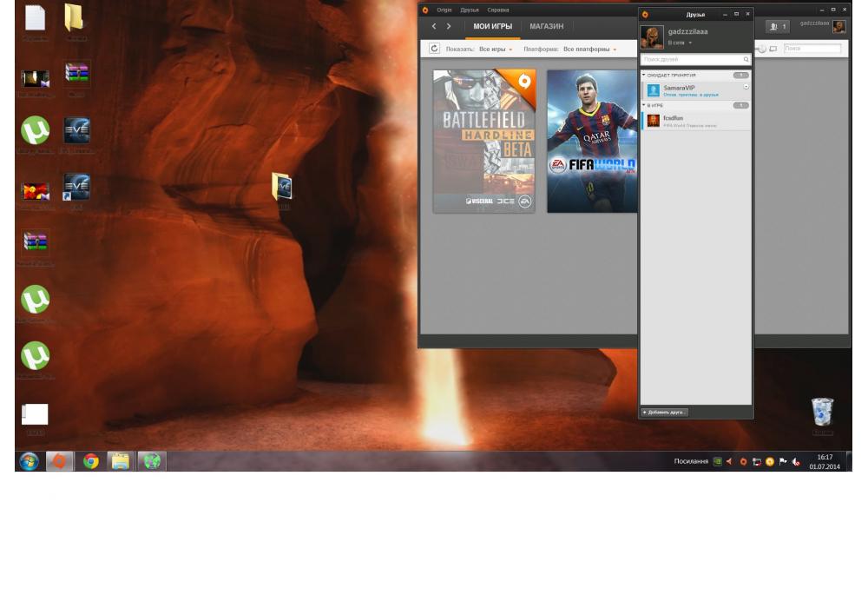
Task: Go back with the left arrow
Action: [x=435, y=27]
